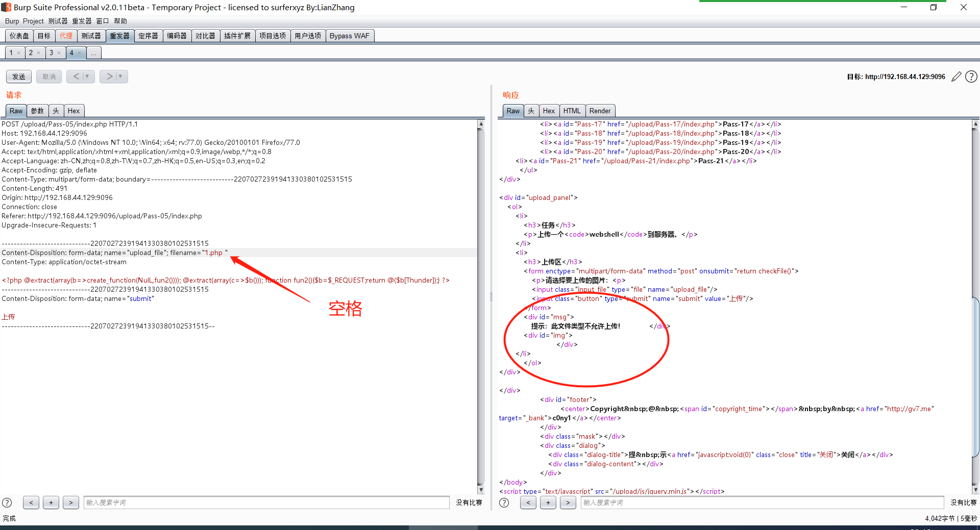The height and width of the screenshot is (530, 980).
Task: Switch to the 目标 tool tab
Action: [44, 36]
